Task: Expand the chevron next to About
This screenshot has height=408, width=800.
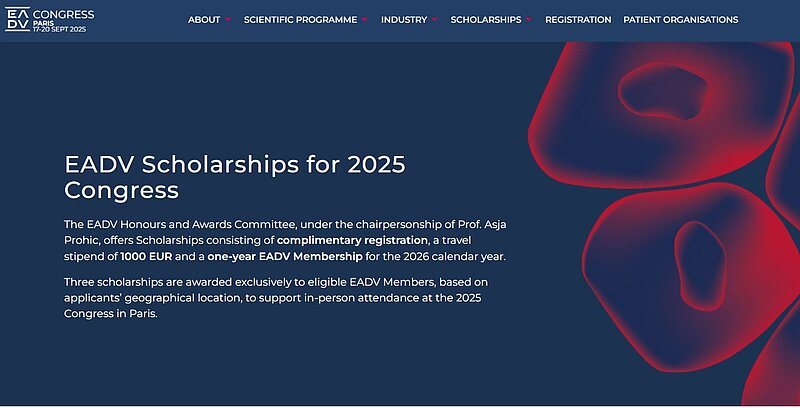Action: tap(228, 20)
